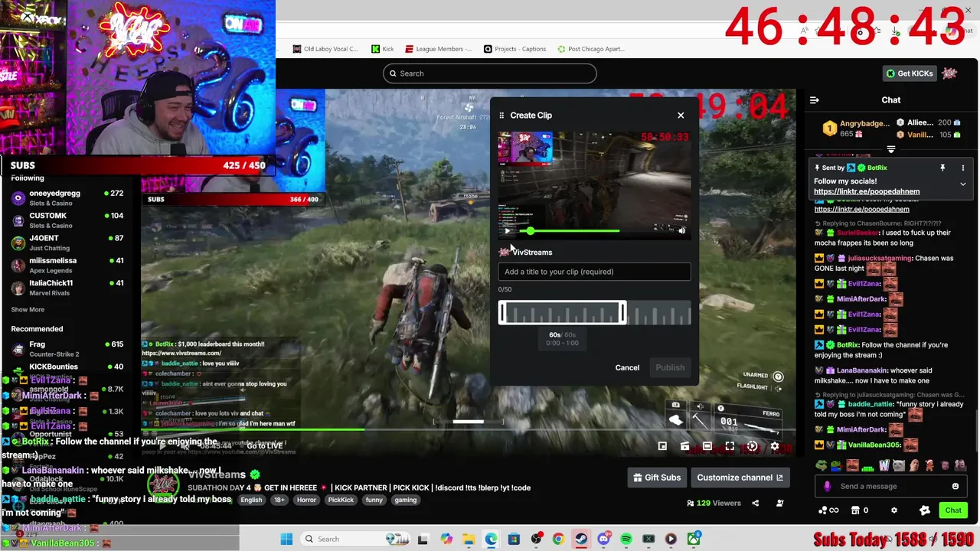Viewport: 980px width, 551px height.
Task: Select the Horror tag
Action: pyautogui.click(x=306, y=500)
